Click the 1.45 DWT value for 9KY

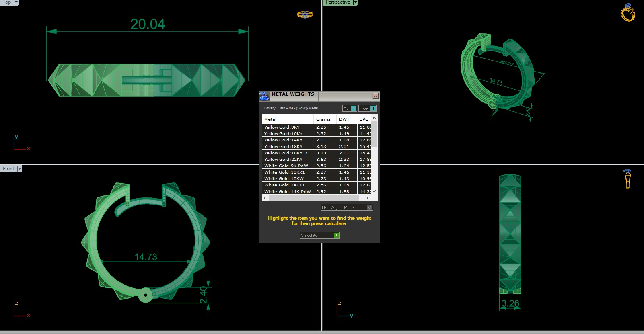pyautogui.click(x=344, y=127)
